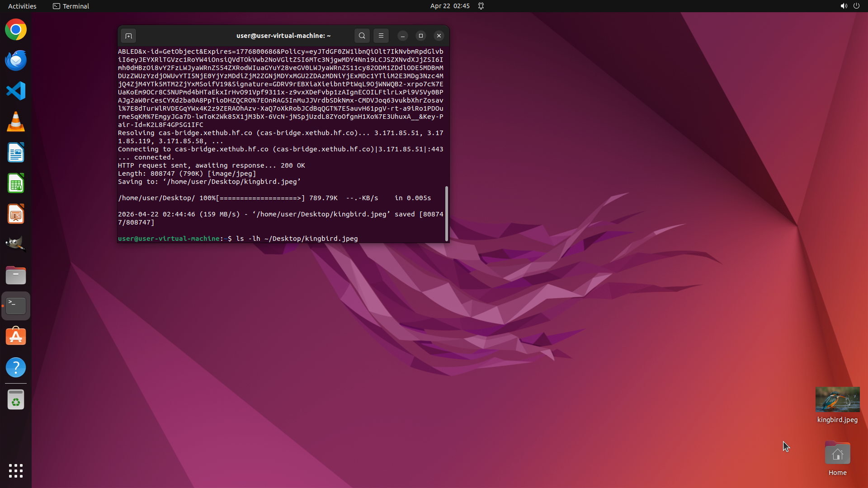Click the new tab icon in terminal
868x488 pixels.
click(x=128, y=36)
